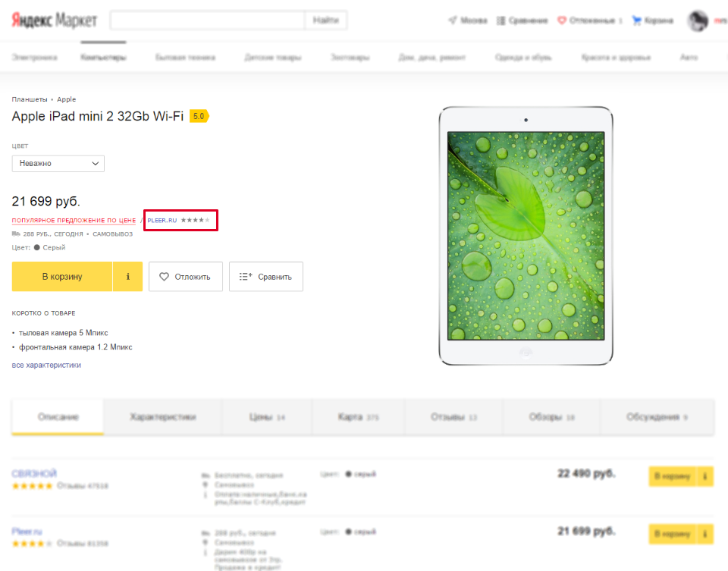Switch to the Описание tab

click(x=58, y=417)
